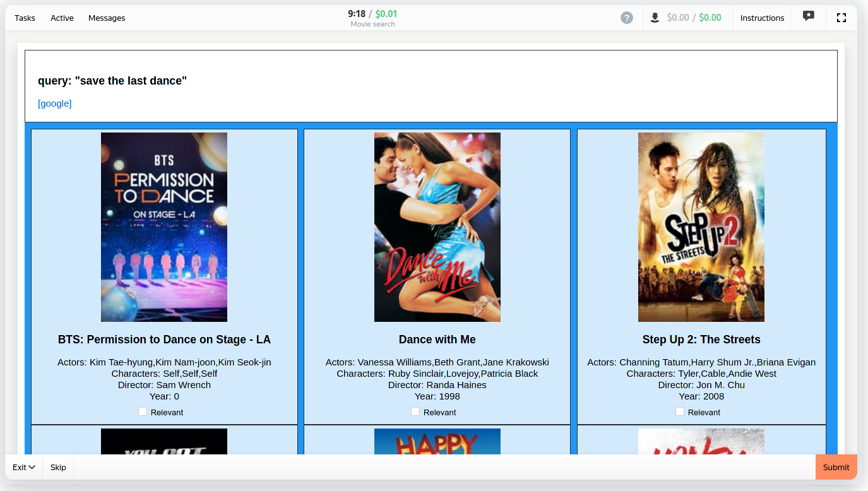Submit the task answers
868x491 pixels.
click(836, 467)
